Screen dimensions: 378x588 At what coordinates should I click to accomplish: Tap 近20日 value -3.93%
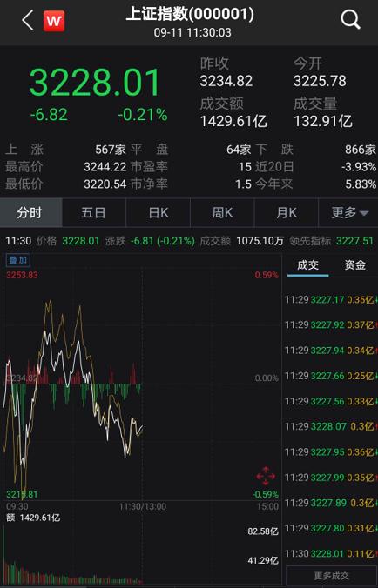tap(359, 167)
